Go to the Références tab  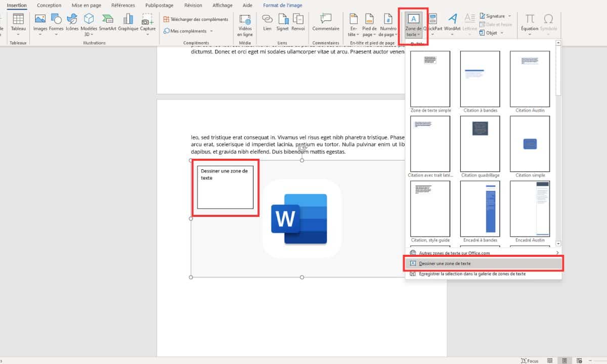[123, 5]
